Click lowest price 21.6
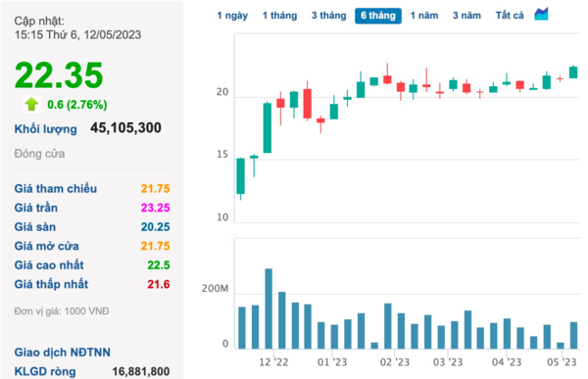 159,284
